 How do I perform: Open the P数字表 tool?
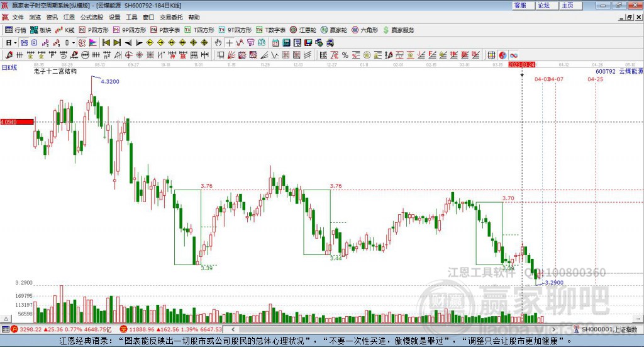(x=165, y=30)
